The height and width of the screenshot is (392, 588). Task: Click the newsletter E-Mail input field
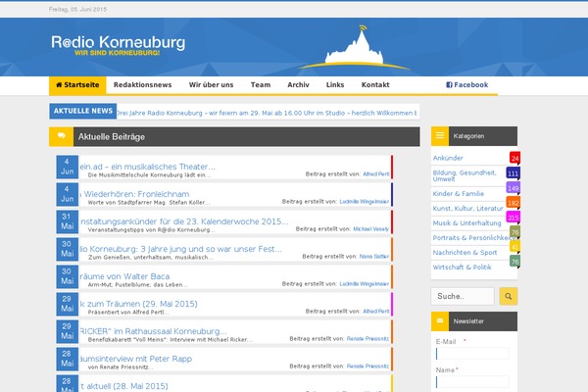point(472,354)
